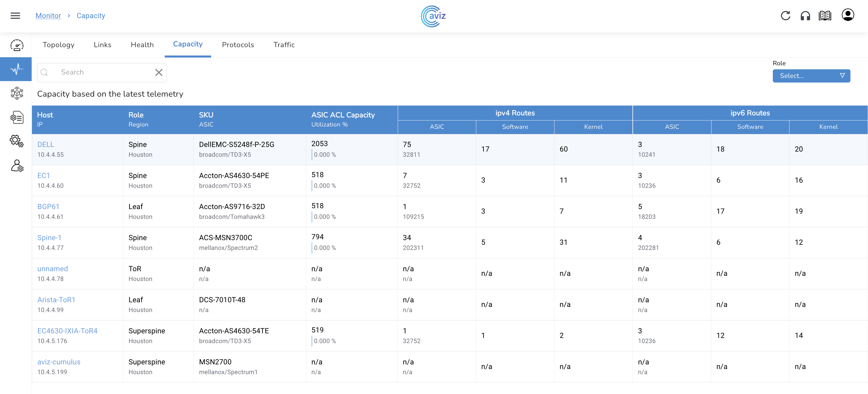Open support via headphones icon
Image resolution: width=868 pixels, height=394 pixels.
[805, 16]
